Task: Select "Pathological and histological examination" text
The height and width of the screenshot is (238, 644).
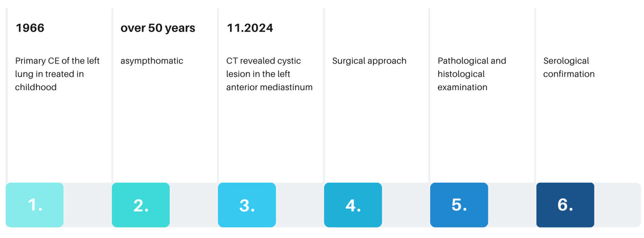Action: pos(472,74)
